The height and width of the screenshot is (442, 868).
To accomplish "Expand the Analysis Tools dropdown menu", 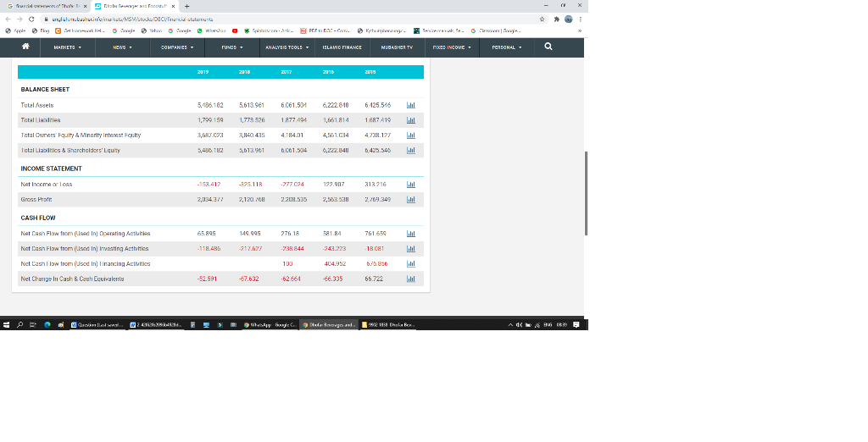I will (287, 47).
